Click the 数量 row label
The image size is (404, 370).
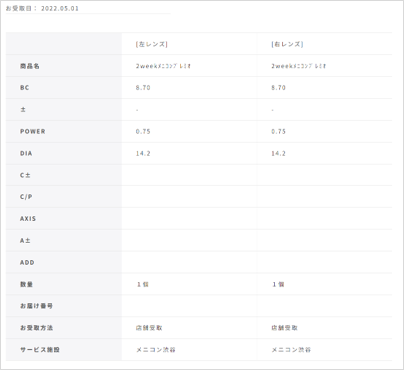click(x=26, y=284)
